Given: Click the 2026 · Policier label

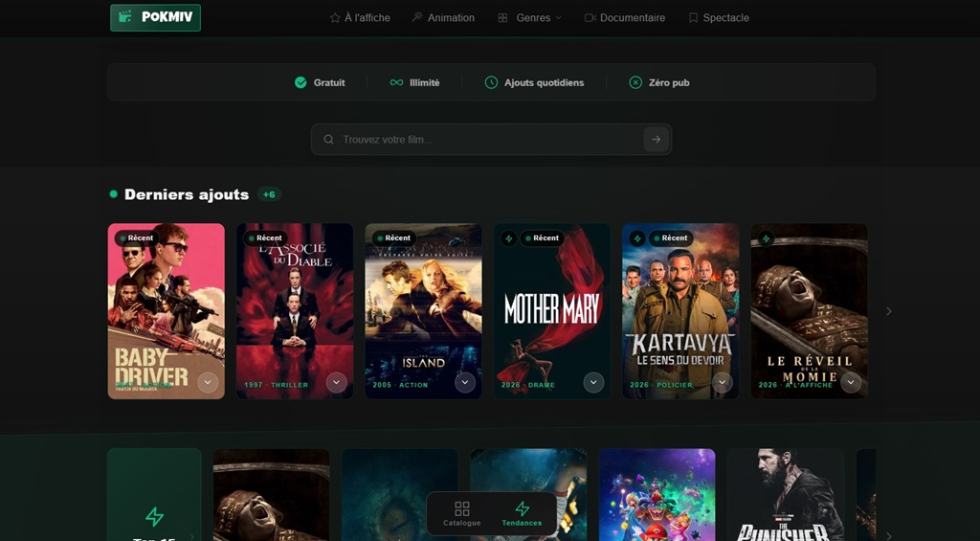Looking at the screenshot, I should coord(662,385).
